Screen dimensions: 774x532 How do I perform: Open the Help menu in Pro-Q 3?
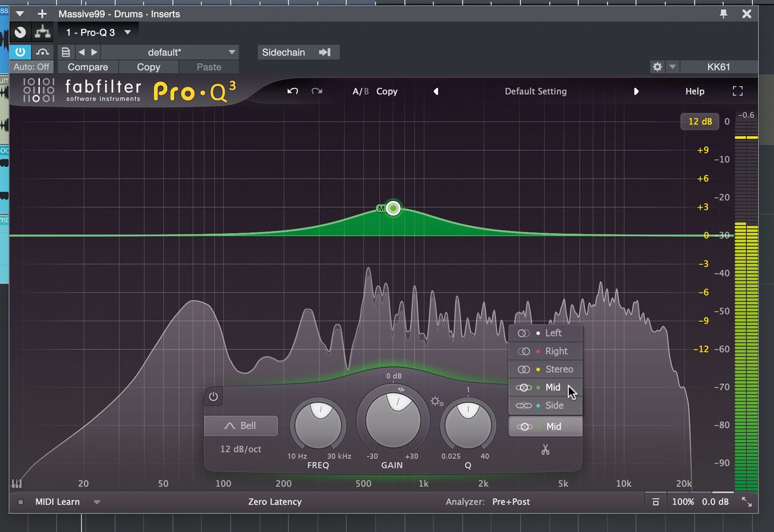(x=695, y=91)
